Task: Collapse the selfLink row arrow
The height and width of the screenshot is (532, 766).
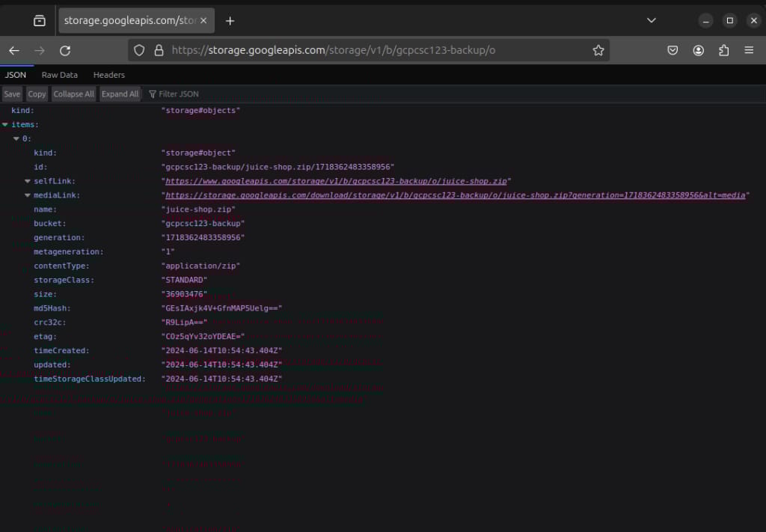Action: [x=28, y=181]
